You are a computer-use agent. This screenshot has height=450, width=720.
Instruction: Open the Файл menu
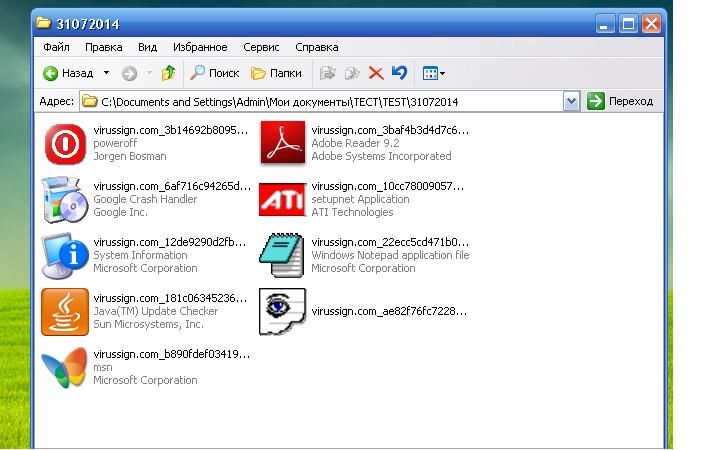57,47
